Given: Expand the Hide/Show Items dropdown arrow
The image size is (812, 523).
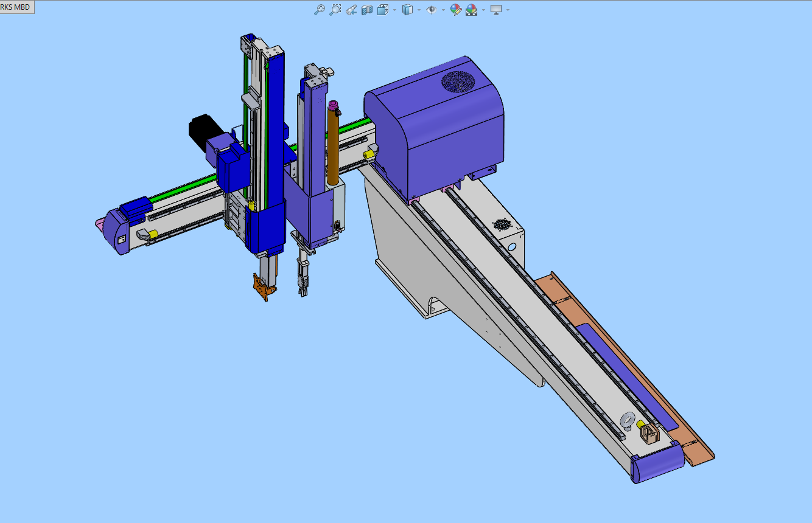Looking at the screenshot, I should point(443,10).
